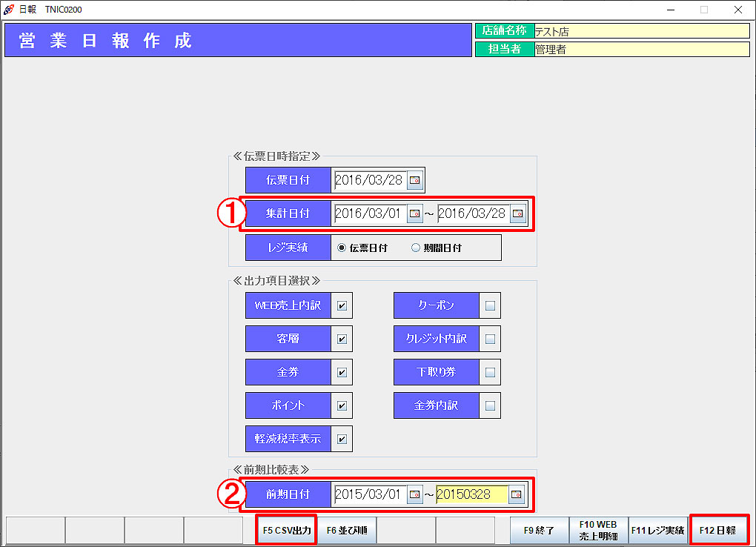The image size is (756, 547).
Task: Click the クーポン label
Action: point(436,305)
